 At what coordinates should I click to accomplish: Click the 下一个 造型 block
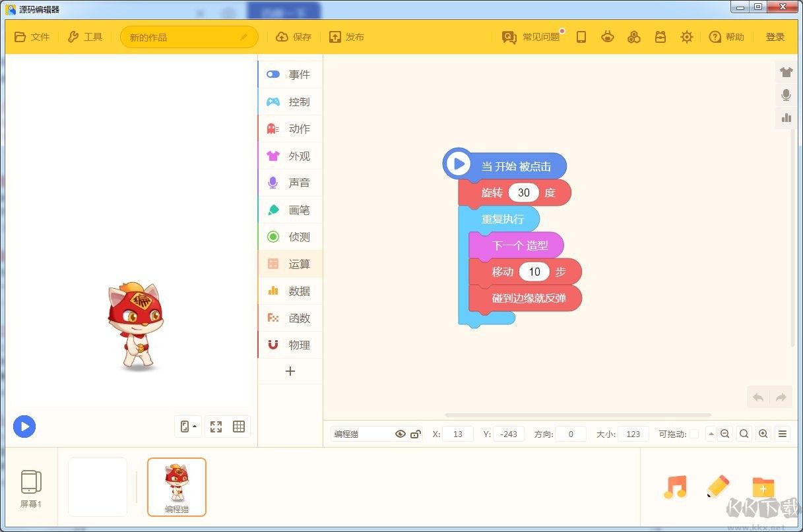tap(517, 245)
